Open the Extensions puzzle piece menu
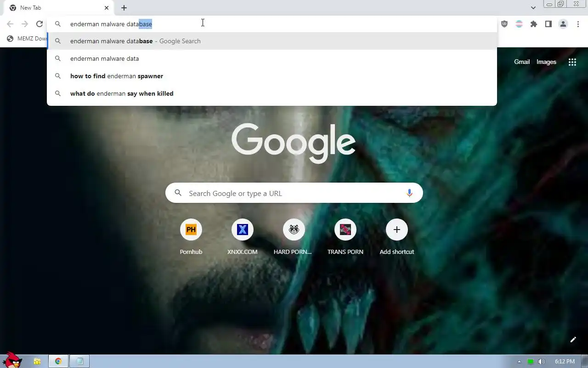The width and height of the screenshot is (588, 368). [534, 24]
